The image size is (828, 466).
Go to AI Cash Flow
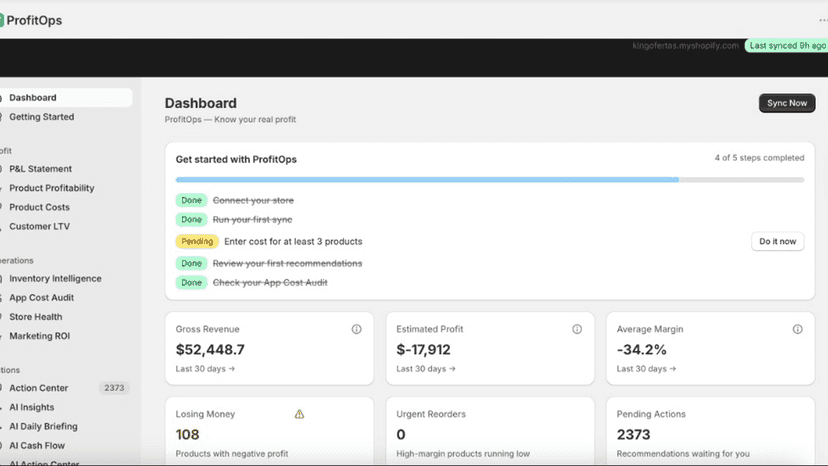tap(36, 445)
